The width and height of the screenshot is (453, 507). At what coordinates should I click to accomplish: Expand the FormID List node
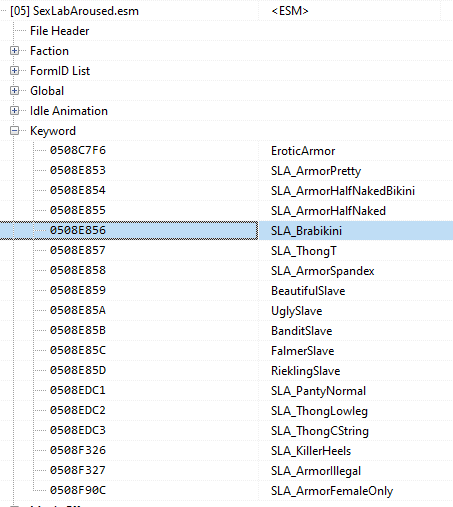click(x=14, y=71)
